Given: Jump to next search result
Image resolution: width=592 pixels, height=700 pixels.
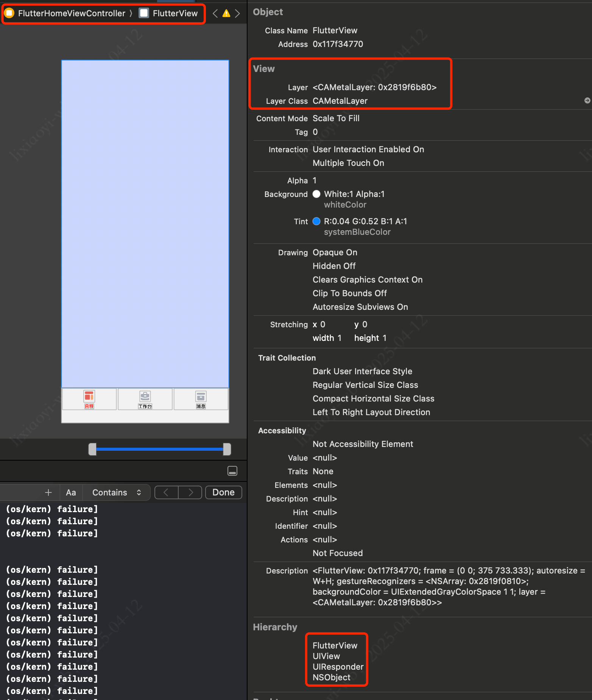Looking at the screenshot, I should coord(190,492).
